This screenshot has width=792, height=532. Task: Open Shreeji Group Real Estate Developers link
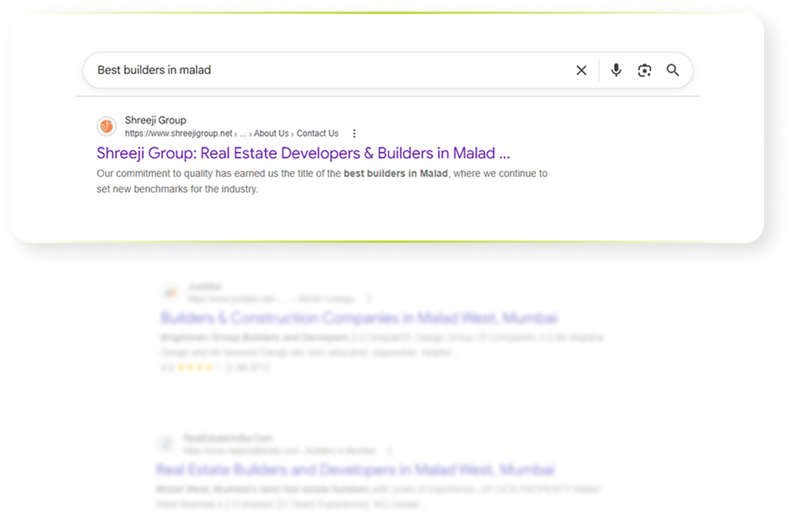[303, 153]
